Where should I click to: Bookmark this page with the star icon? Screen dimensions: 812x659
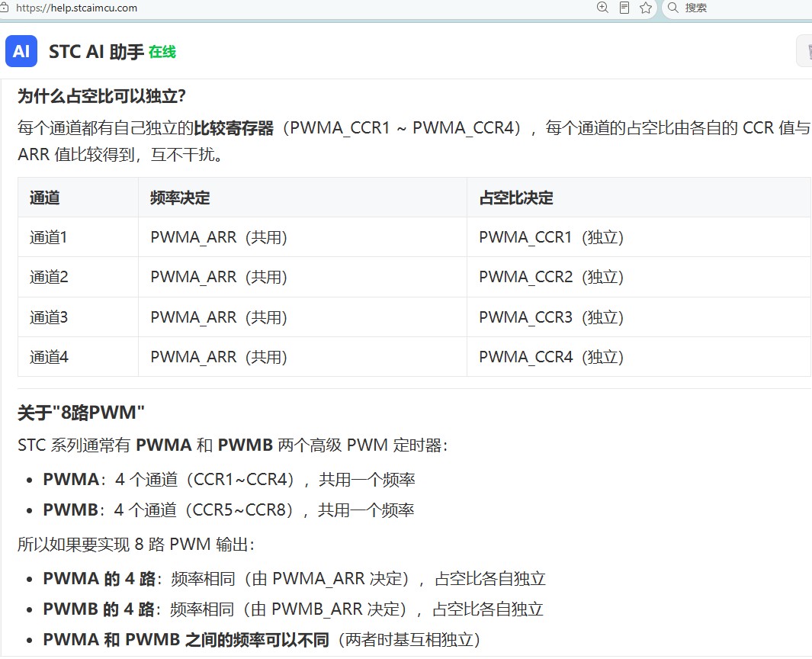click(645, 8)
